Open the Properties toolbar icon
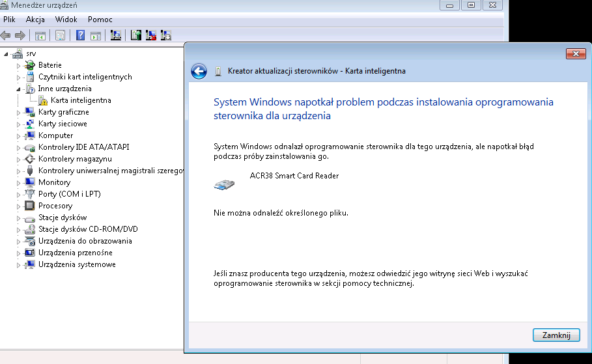Image resolution: width=592 pixels, height=364 pixels. [x=60, y=36]
